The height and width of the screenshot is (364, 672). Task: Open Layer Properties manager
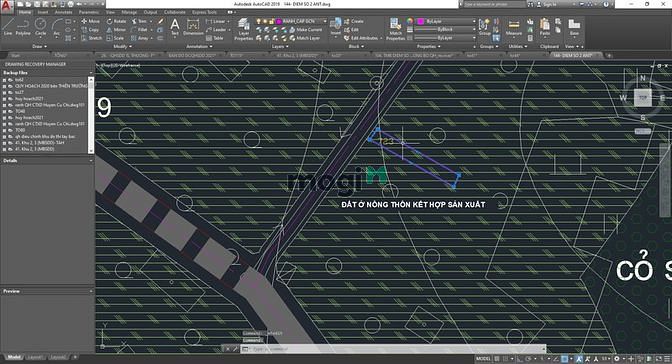pyautogui.click(x=243, y=29)
